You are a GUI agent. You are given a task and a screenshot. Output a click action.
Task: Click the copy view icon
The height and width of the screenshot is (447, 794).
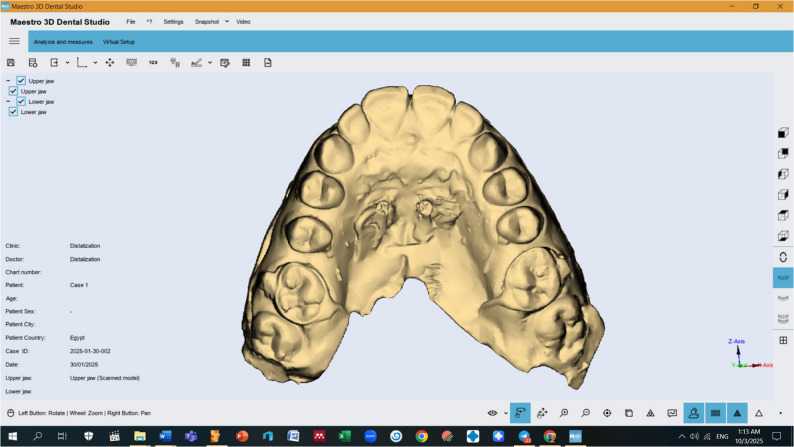(x=628, y=413)
